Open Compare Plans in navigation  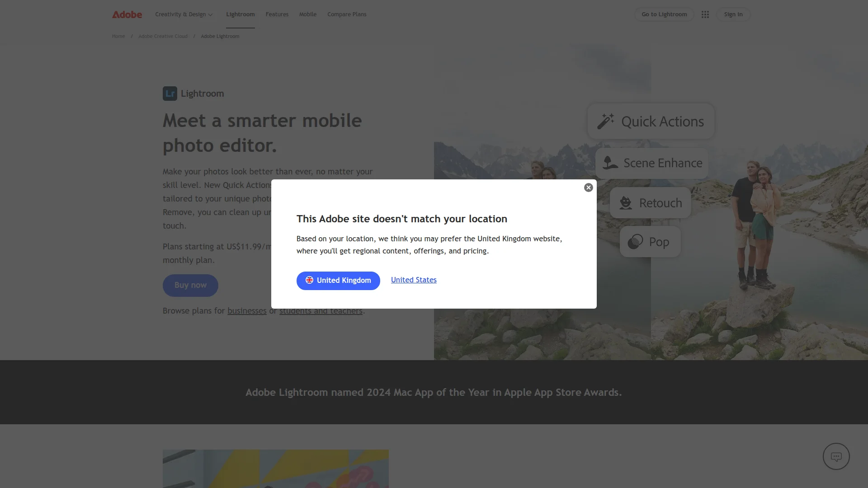click(347, 14)
